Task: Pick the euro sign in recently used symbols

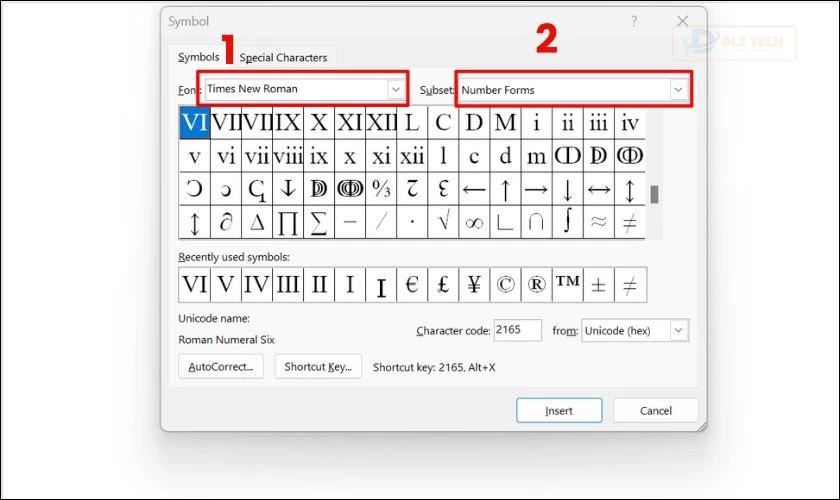Action: (412, 285)
